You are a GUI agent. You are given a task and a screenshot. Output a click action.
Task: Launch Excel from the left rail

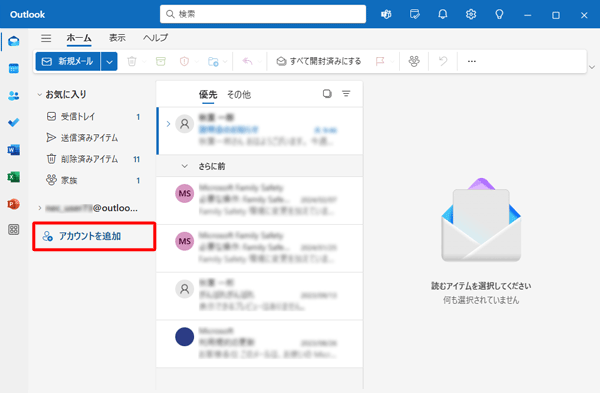14,177
